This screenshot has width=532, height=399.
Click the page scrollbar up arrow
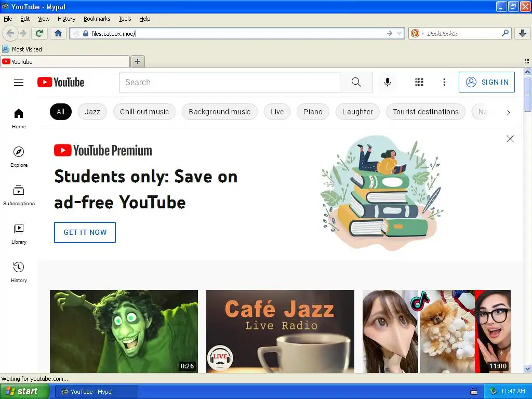click(x=527, y=72)
